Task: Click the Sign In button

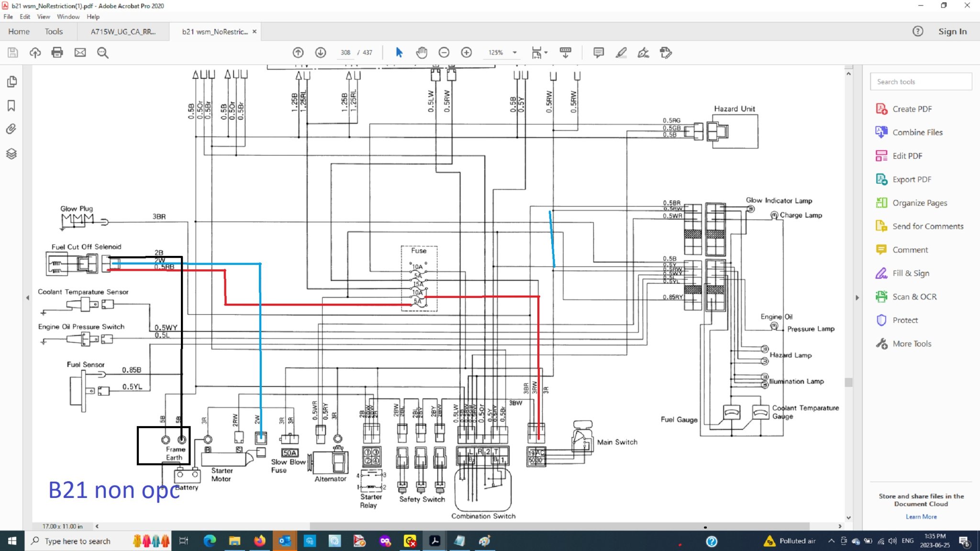Action: (x=952, y=32)
